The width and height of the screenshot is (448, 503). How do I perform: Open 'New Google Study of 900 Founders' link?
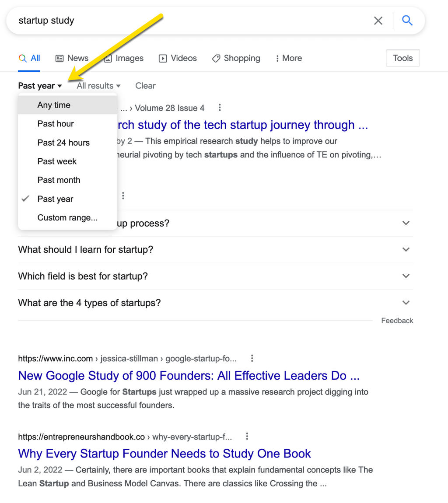[x=189, y=376]
